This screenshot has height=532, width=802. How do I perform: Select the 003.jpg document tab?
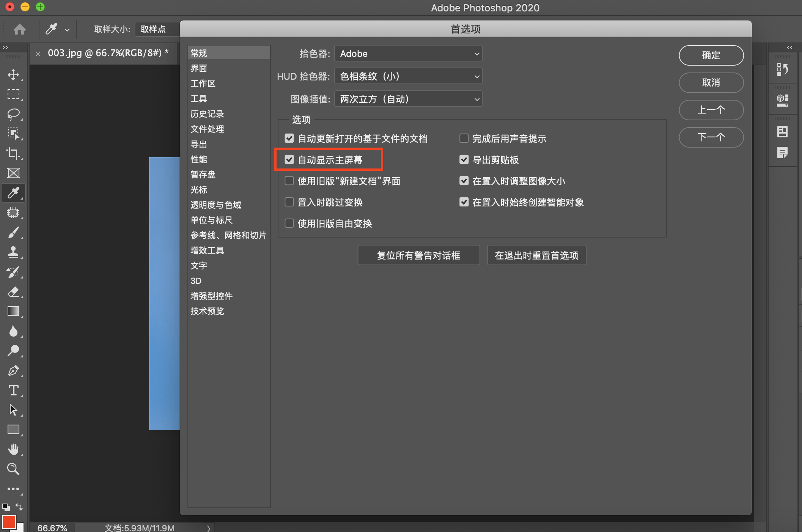[x=108, y=53]
